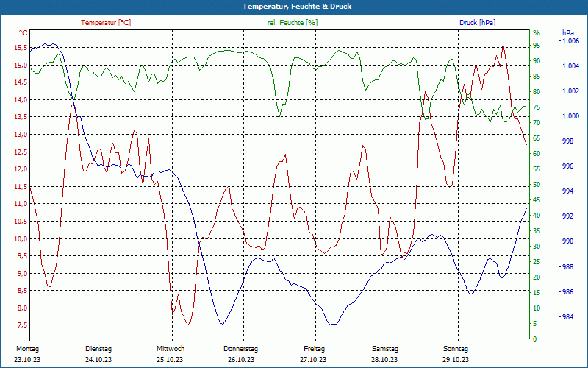Select the red 'Temperatur [°C]' legend label

(106, 23)
